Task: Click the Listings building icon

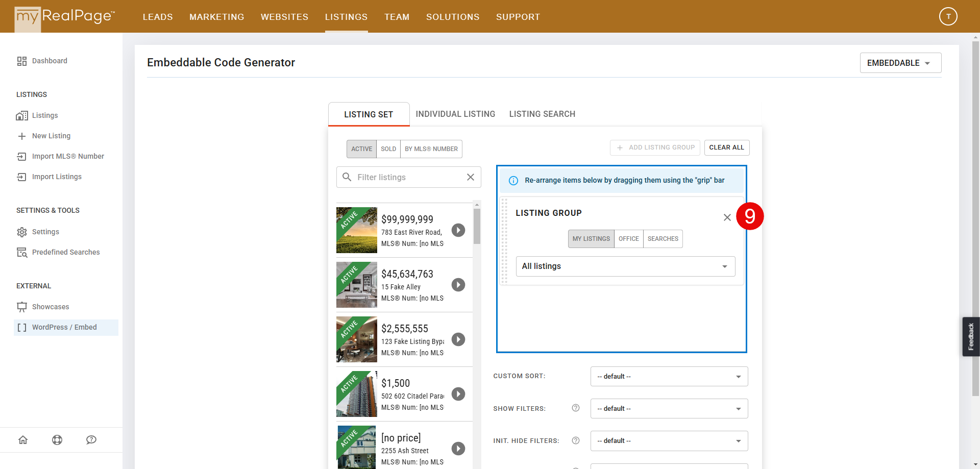Action: pyautogui.click(x=22, y=116)
